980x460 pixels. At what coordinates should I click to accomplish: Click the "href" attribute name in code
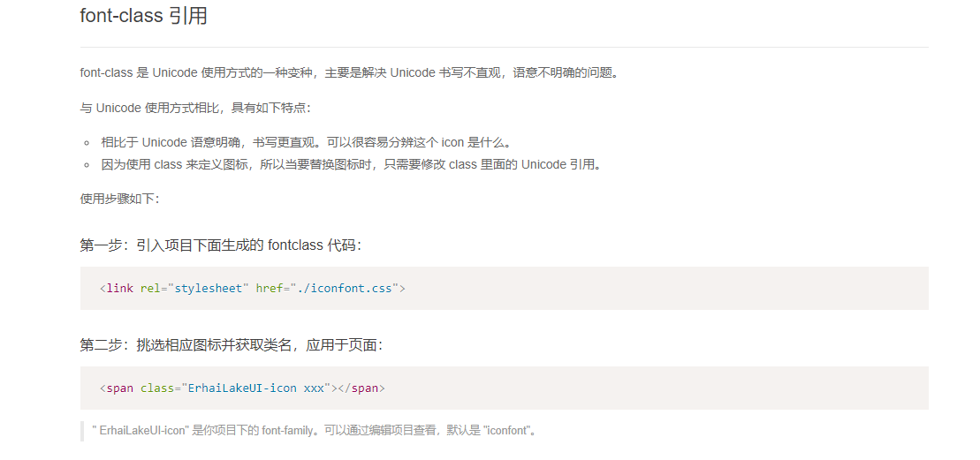point(270,289)
